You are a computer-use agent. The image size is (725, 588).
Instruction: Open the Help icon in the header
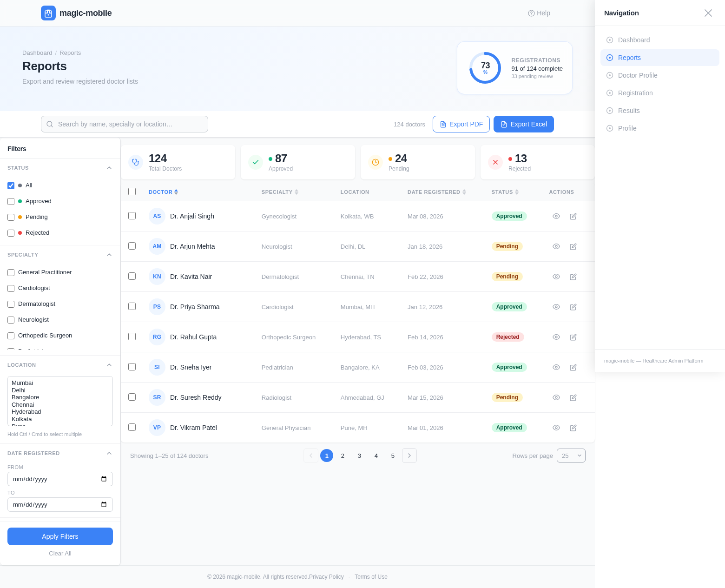pos(531,13)
